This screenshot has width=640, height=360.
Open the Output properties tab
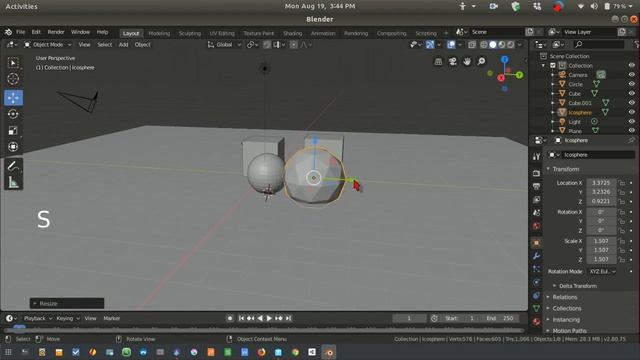536,187
